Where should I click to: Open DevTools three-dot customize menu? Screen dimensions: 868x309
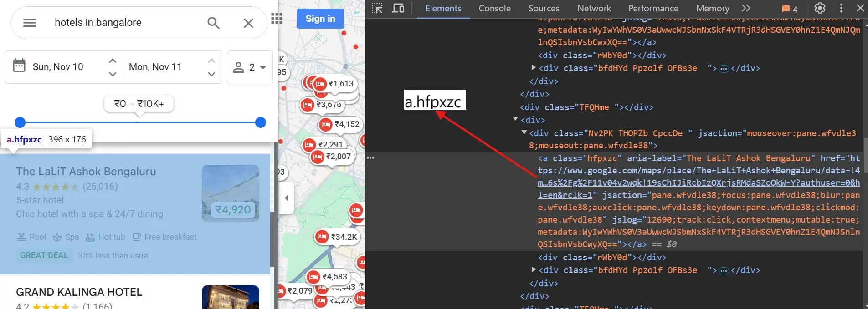click(841, 8)
